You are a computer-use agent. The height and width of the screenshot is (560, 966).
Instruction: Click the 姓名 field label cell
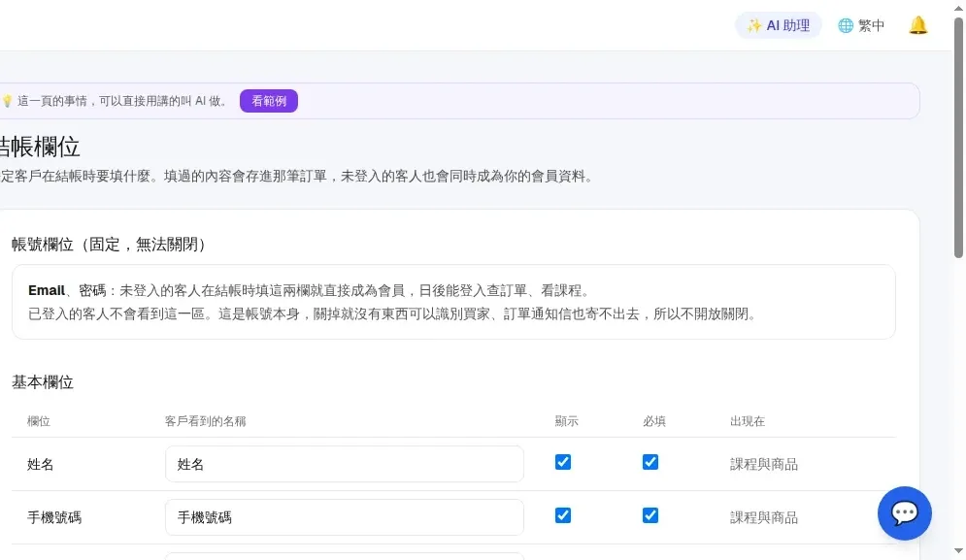click(x=41, y=465)
